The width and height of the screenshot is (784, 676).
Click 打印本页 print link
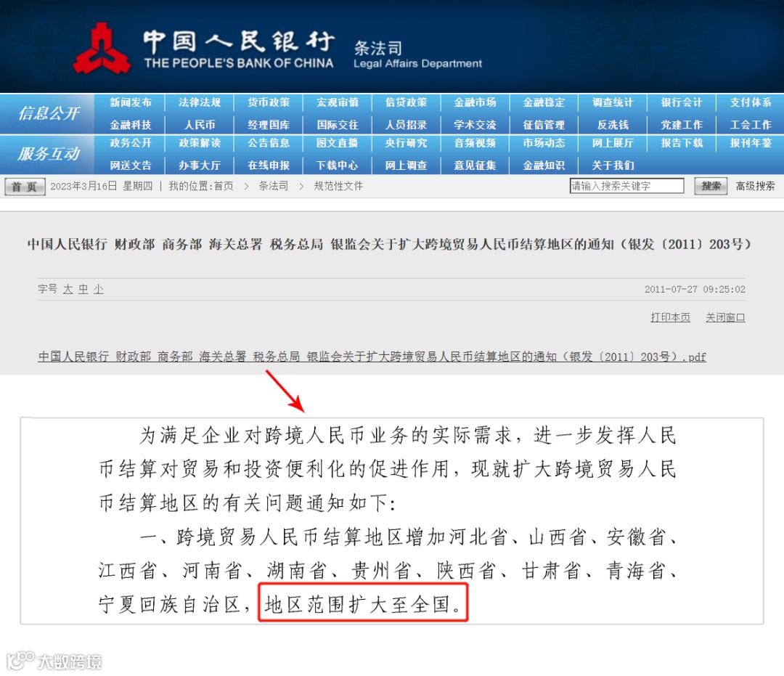pyautogui.click(x=670, y=317)
